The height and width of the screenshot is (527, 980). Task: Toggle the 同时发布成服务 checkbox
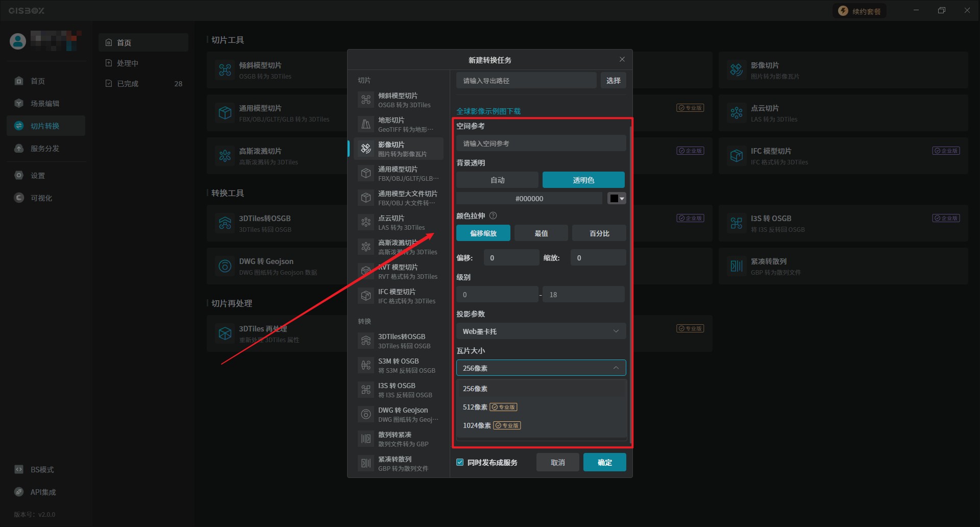[x=460, y=462]
